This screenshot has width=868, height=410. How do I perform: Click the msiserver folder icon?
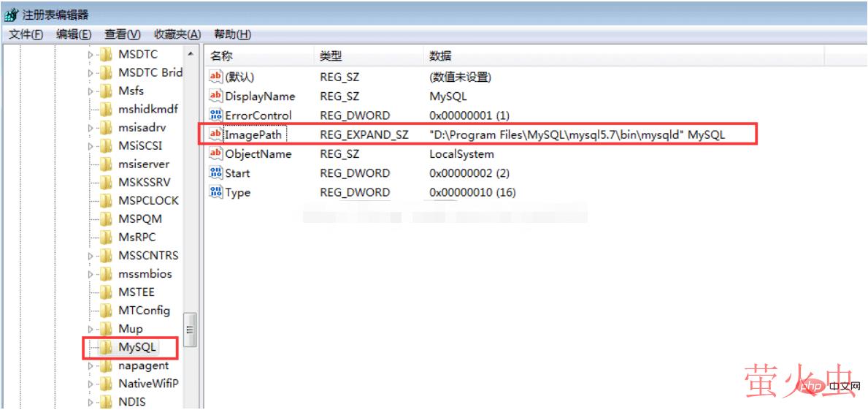(x=106, y=164)
